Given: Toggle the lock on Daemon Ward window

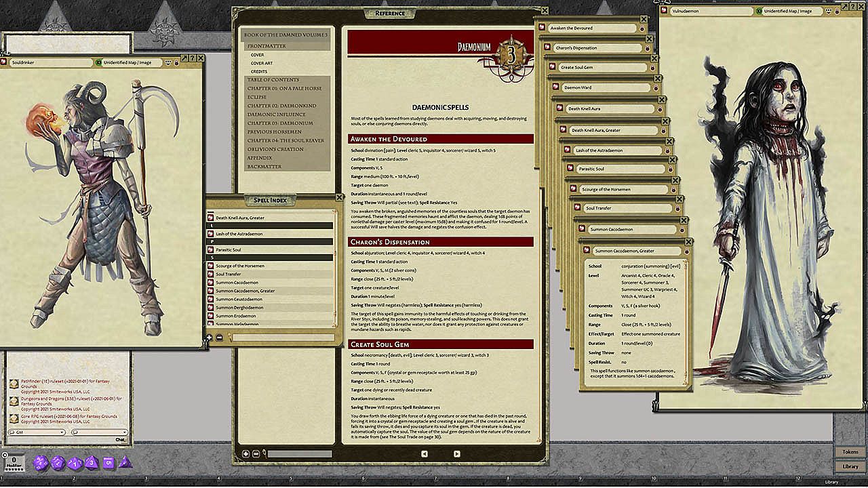Looking at the screenshot, I should tap(656, 88).
